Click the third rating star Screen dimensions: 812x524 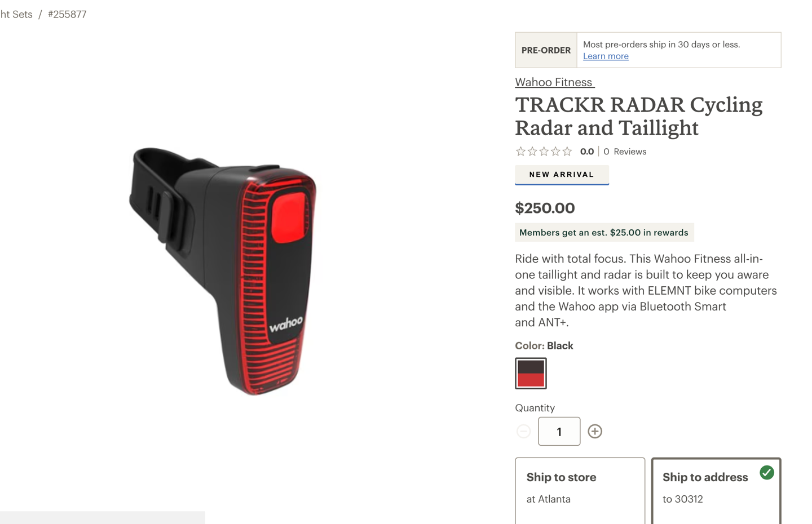point(544,152)
